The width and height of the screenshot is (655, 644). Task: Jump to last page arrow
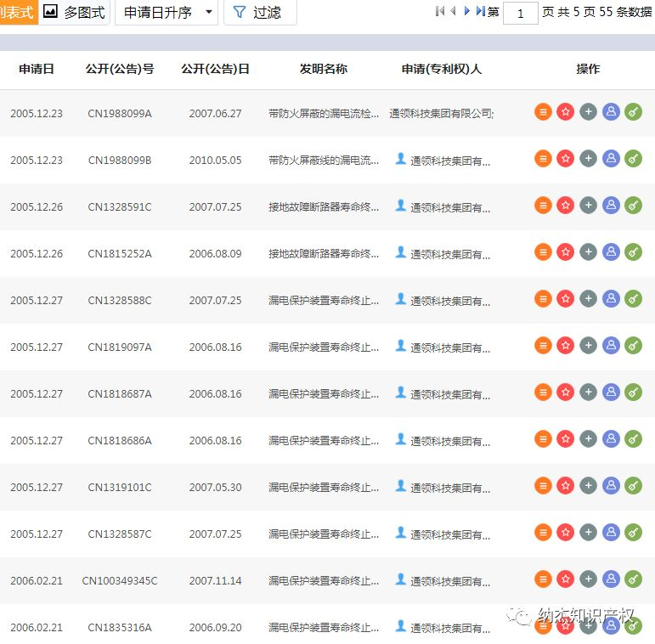[480, 11]
